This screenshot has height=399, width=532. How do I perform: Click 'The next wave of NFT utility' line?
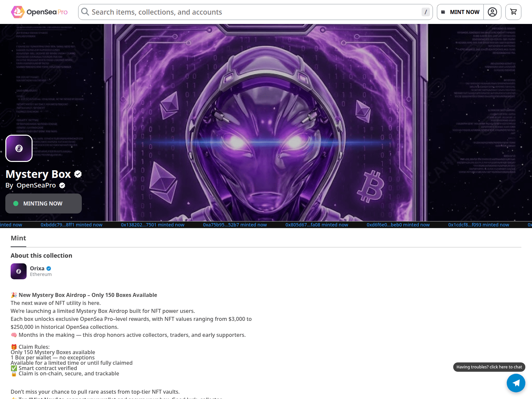pos(56,303)
